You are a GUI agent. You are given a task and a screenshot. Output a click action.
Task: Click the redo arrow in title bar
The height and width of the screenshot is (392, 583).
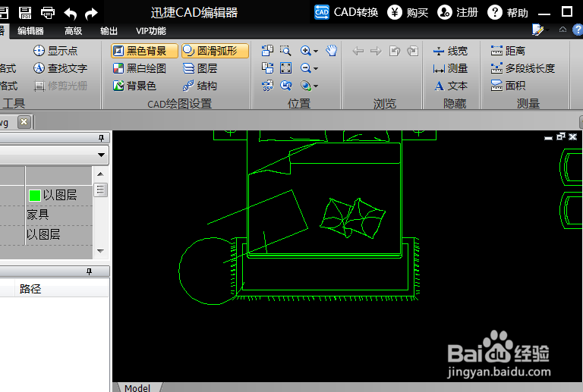coord(91,14)
